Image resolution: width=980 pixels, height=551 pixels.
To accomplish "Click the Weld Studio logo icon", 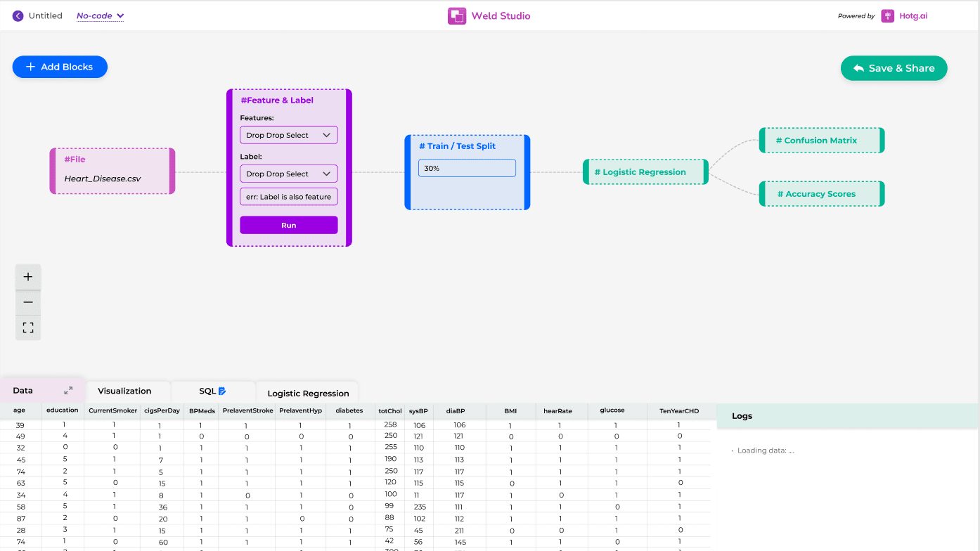I will (457, 16).
